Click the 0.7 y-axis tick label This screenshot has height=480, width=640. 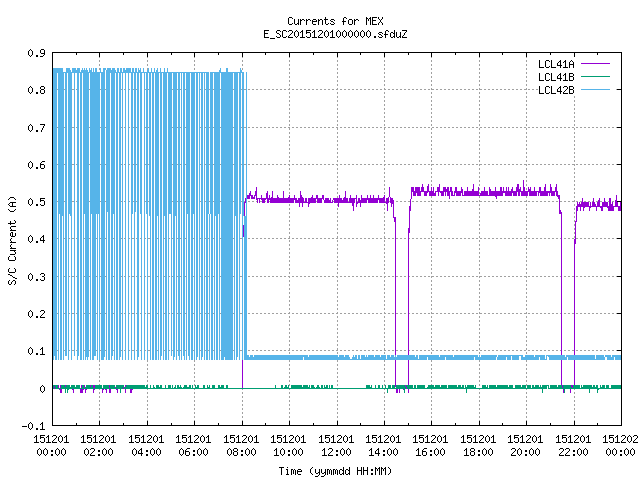pos(36,128)
